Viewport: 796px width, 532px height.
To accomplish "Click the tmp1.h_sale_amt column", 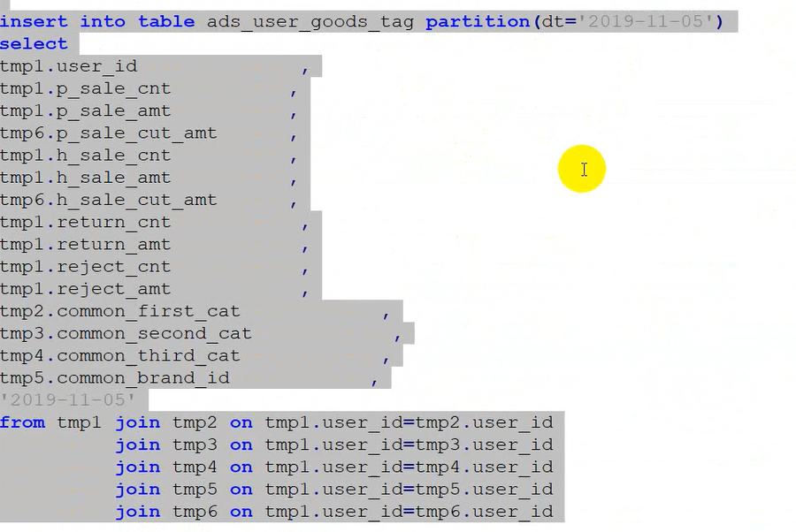I will 85,178.
